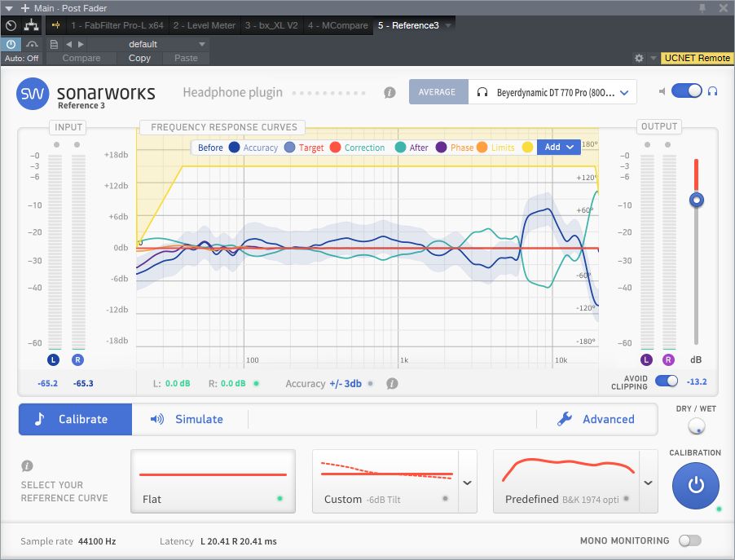Toggle the Phase curve visibility
This screenshot has height=560, width=735.
482,148
